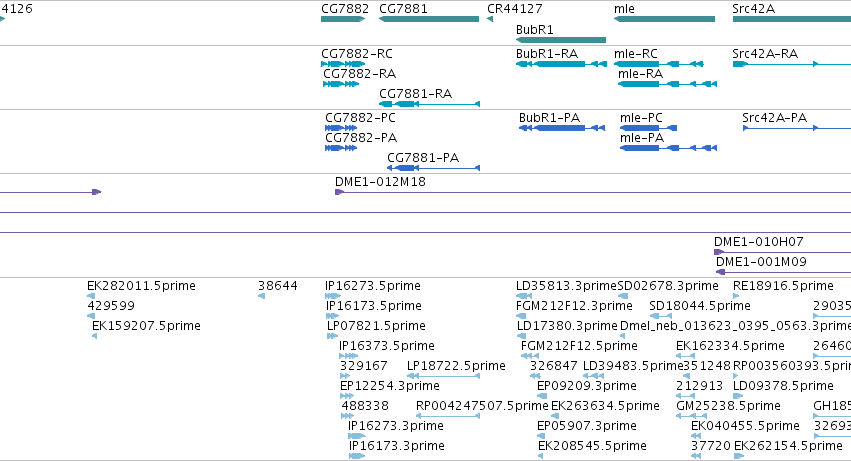Click the mle-PC CDS glyph
851x461 pixels.
pyautogui.click(x=649, y=128)
